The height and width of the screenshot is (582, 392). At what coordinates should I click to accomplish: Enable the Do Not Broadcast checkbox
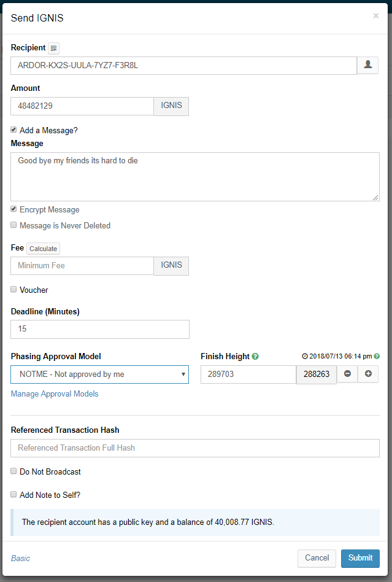pos(14,471)
